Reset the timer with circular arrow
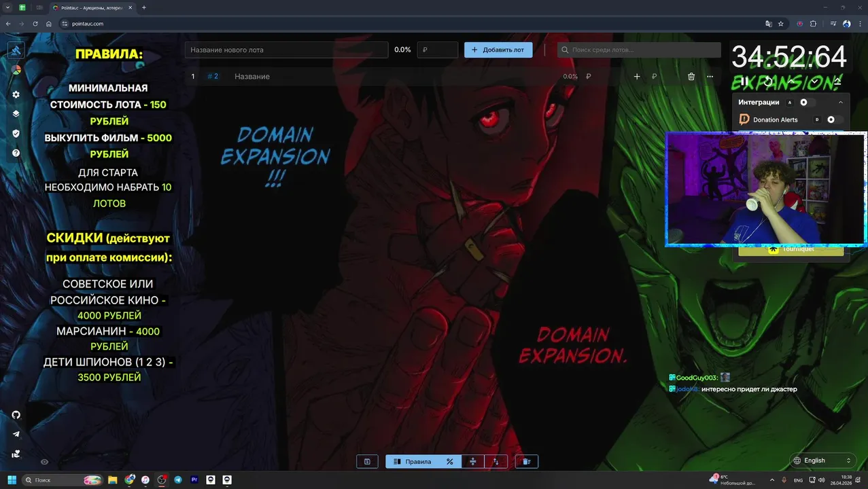868x489 pixels. (x=768, y=81)
